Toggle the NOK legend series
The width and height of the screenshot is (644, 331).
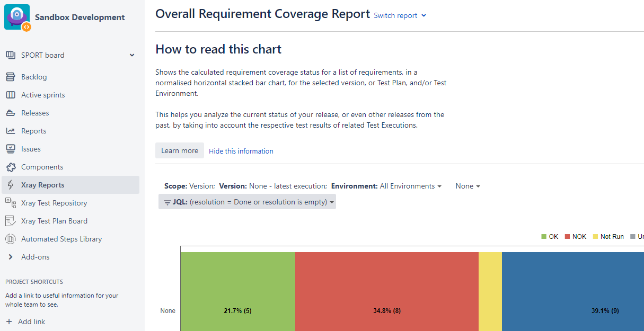pos(575,237)
